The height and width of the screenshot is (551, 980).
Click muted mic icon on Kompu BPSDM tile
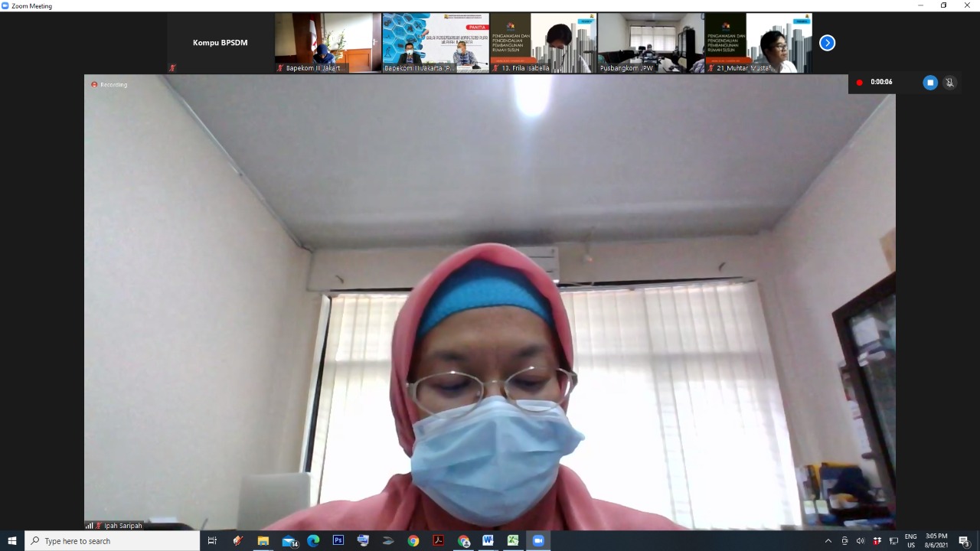click(x=172, y=68)
